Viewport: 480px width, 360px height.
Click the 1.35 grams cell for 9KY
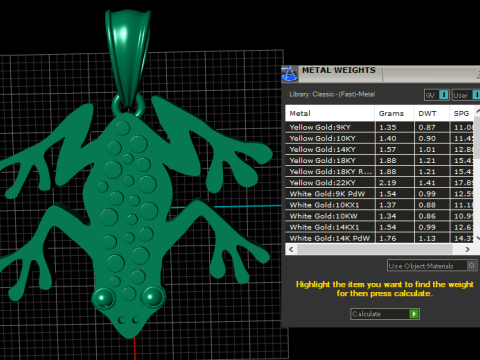(x=394, y=127)
